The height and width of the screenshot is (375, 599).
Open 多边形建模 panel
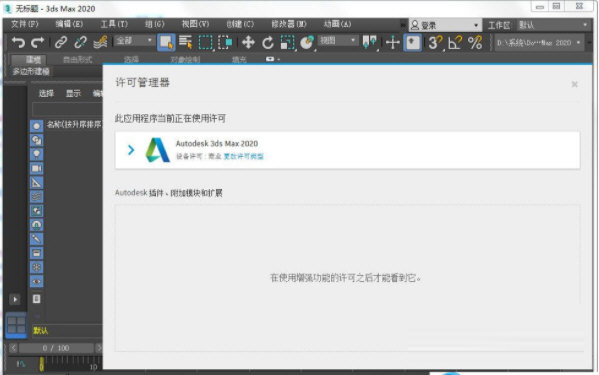tap(31, 71)
